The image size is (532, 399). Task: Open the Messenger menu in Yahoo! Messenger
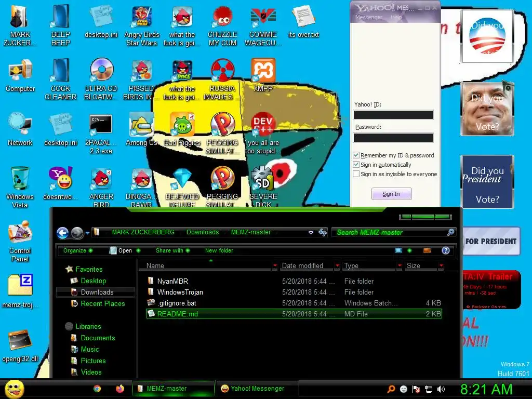click(368, 17)
